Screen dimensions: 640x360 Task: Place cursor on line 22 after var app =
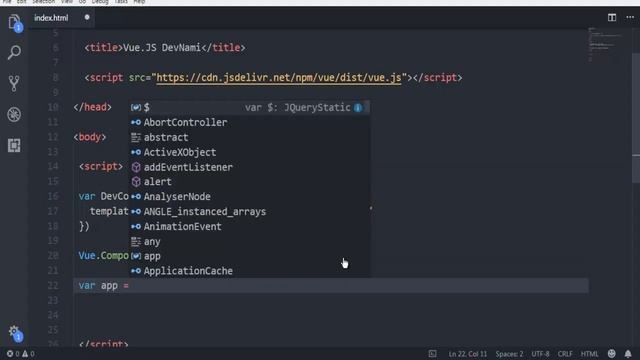click(x=131, y=286)
